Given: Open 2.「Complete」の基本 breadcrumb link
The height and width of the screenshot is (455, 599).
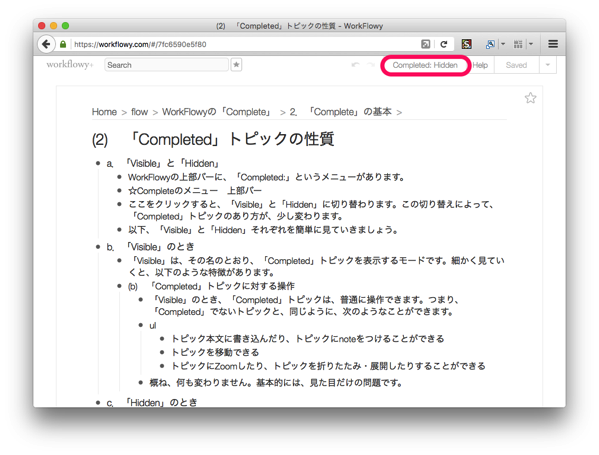Looking at the screenshot, I should click(x=340, y=112).
